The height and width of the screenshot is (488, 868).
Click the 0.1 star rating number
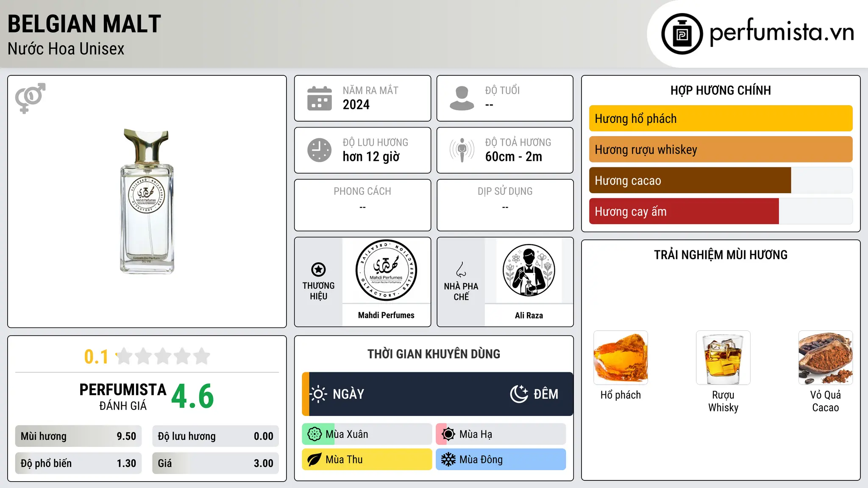[x=96, y=357]
